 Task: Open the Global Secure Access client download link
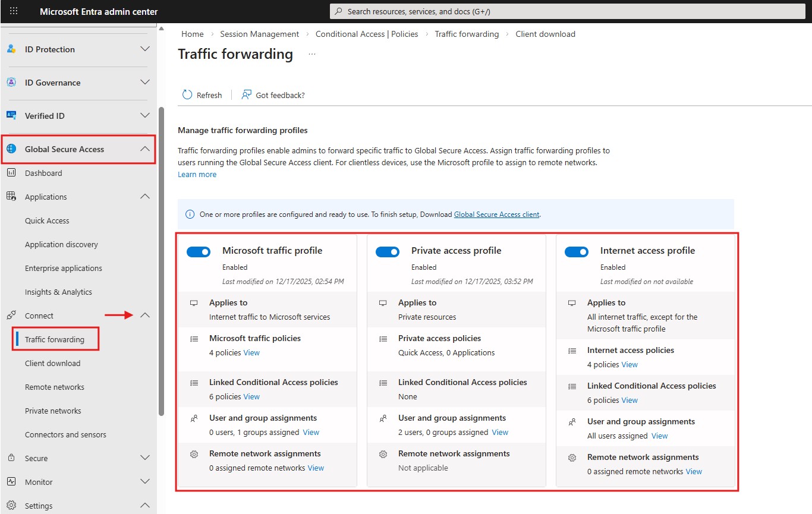click(496, 215)
